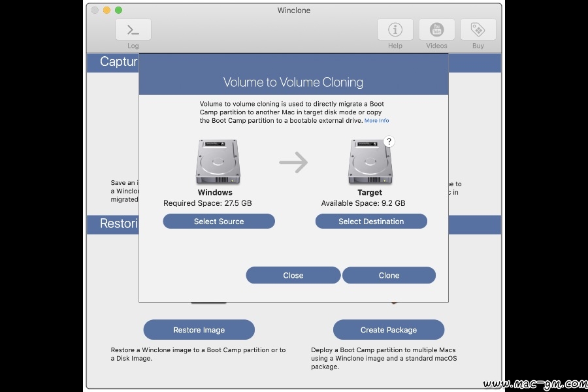Click the Target destination drive icon
The height and width of the screenshot is (392, 588).
click(x=370, y=161)
